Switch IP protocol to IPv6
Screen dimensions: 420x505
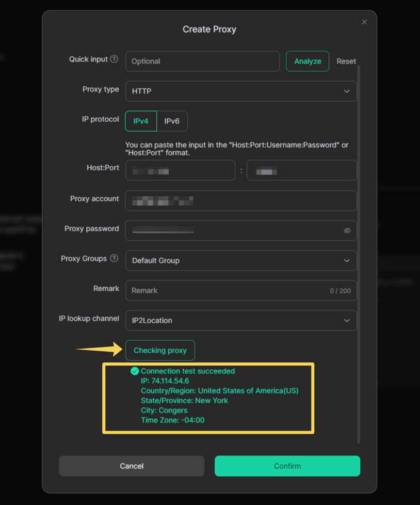(x=172, y=121)
